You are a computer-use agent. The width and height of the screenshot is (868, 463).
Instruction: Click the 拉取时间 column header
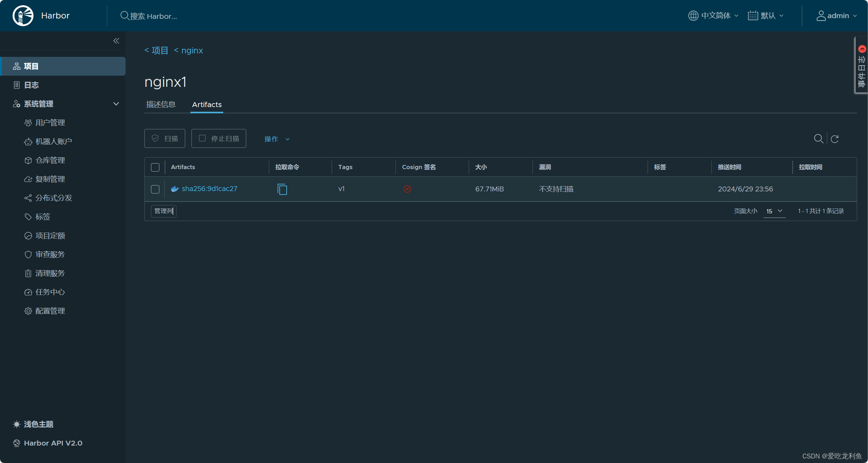pos(810,167)
